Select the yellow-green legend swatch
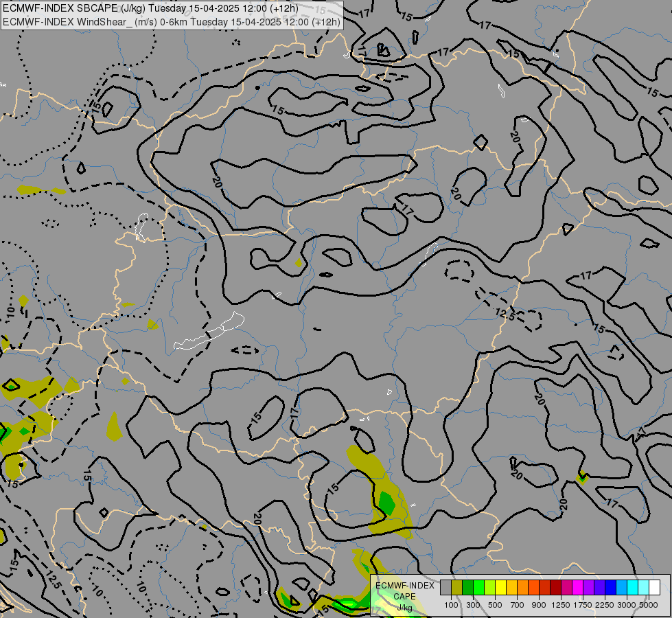 pos(490,587)
